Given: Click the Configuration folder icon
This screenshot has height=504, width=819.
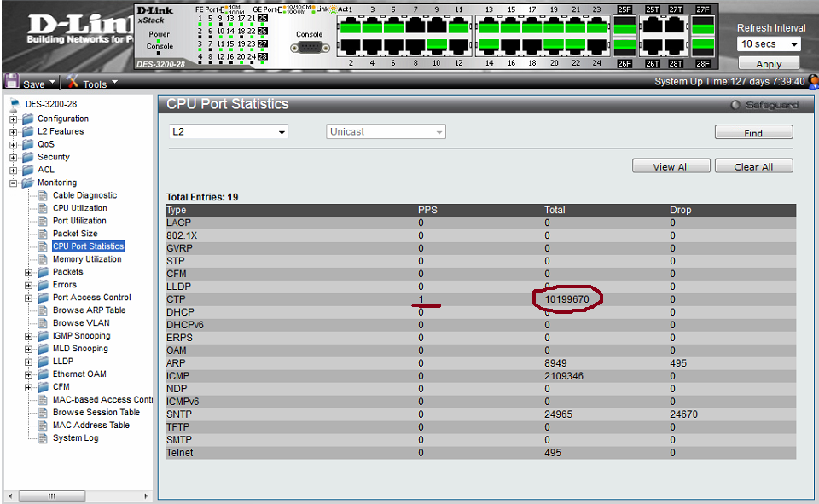Looking at the screenshot, I should [27, 119].
